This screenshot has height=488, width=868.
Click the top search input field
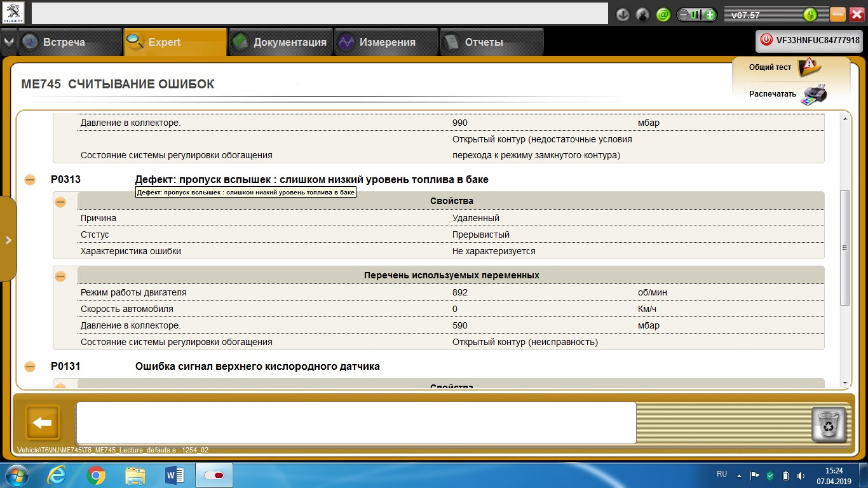(320, 13)
